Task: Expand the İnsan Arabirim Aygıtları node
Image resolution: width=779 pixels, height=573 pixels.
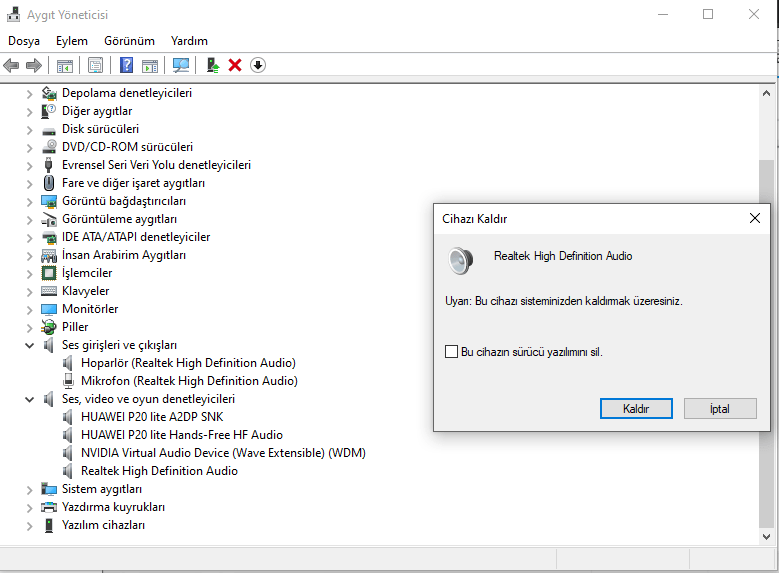Action: (x=29, y=256)
